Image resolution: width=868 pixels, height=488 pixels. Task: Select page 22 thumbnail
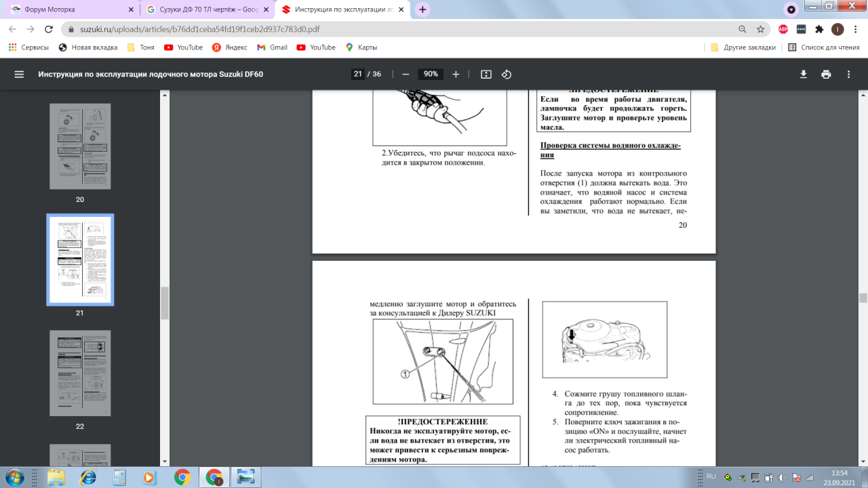click(x=80, y=373)
